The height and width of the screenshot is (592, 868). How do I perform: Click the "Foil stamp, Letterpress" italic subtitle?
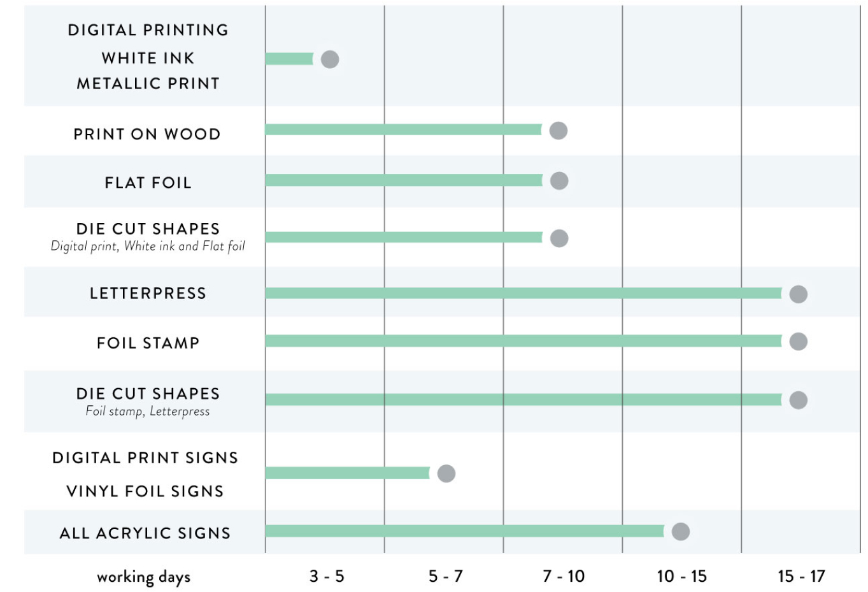pyautogui.click(x=148, y=411)
